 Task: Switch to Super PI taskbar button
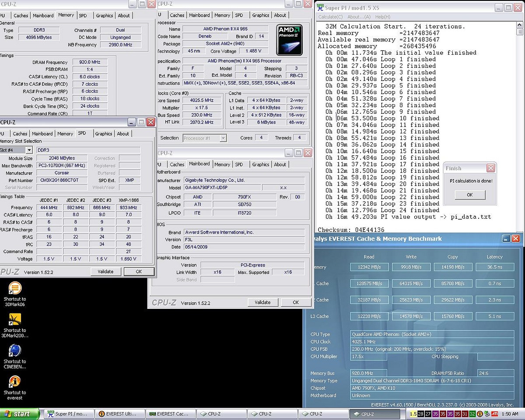69,413
